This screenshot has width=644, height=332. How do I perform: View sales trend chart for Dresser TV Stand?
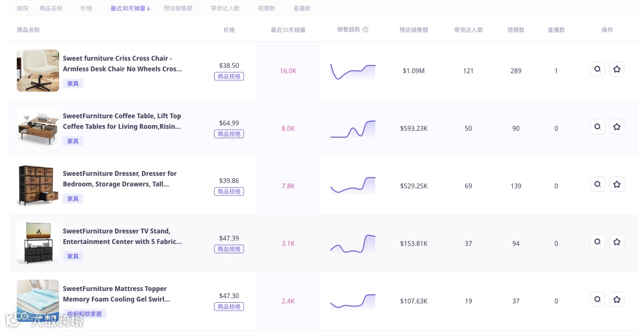coord(353,244)
